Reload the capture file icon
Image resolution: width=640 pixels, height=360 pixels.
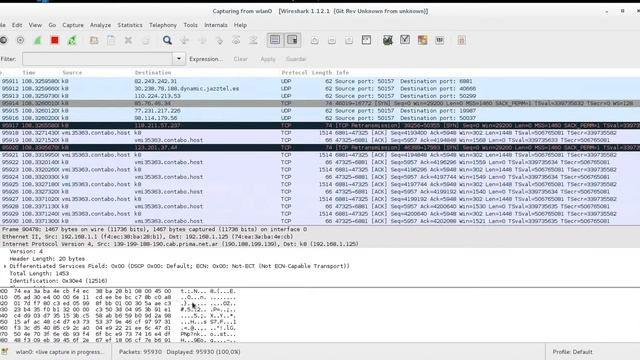tap(145, 40)
